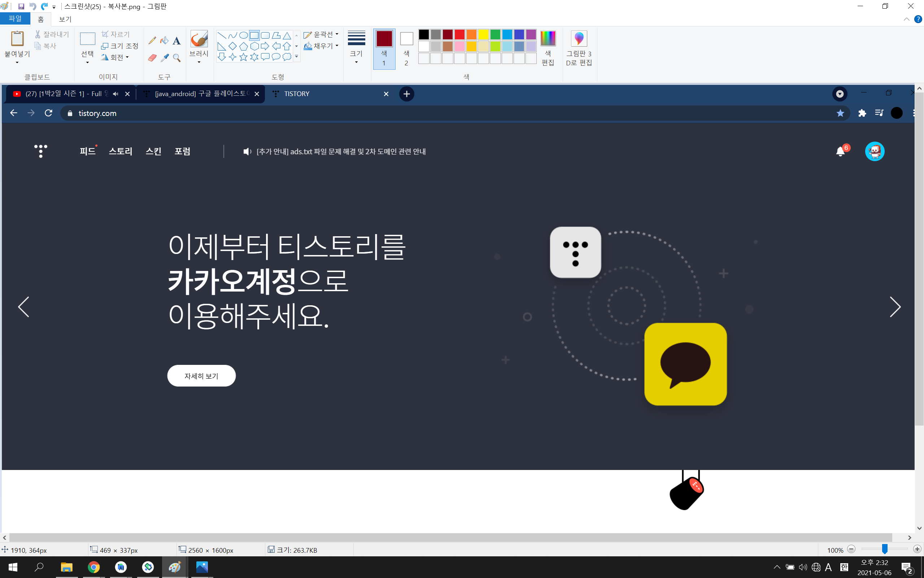924x578 pixels.
Task: Click the horizontal scrollbar right arrow
Action: (910, 538)
